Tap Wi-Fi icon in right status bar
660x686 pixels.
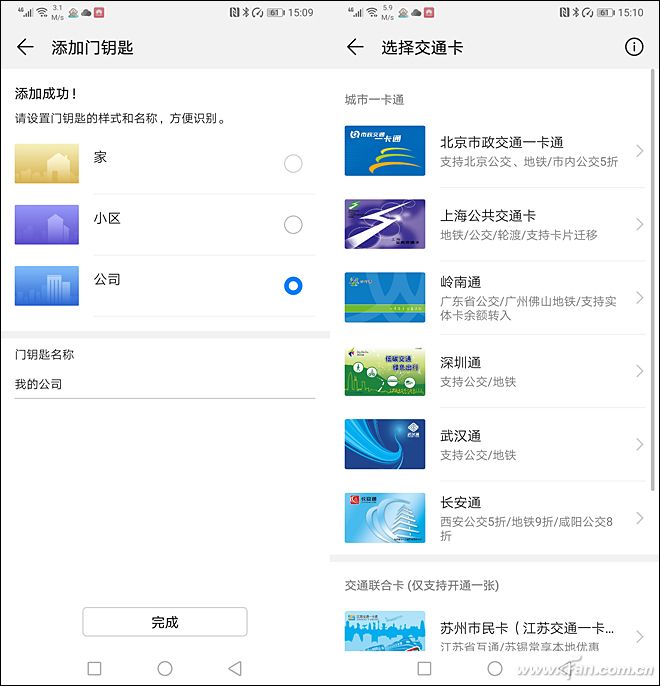pyautogui.click(x=372, y=12)
